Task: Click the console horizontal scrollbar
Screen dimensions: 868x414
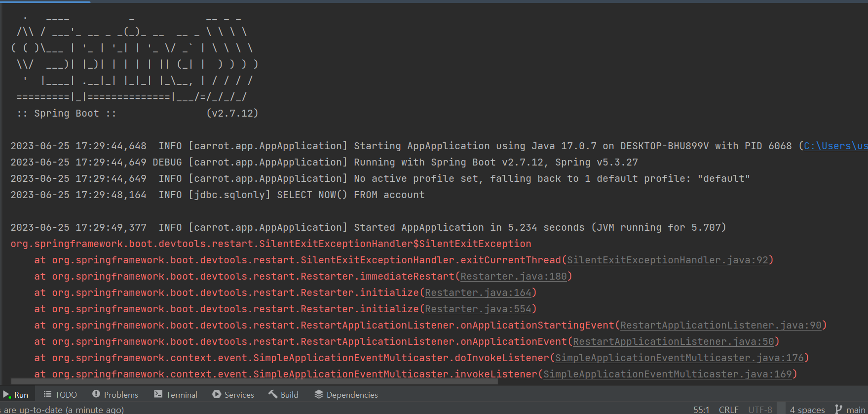Action: point(254,381)
